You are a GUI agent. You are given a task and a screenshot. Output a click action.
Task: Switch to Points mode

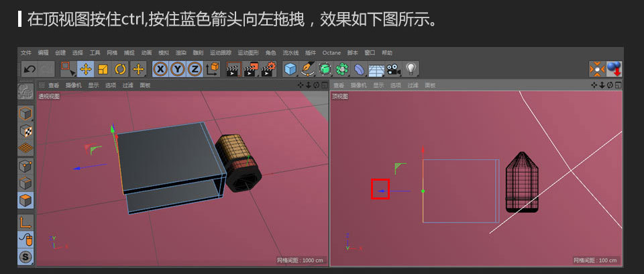tap(25, 166)
